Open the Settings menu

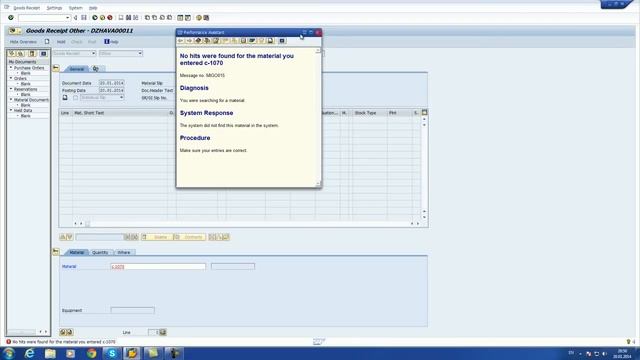coord(54,8)
